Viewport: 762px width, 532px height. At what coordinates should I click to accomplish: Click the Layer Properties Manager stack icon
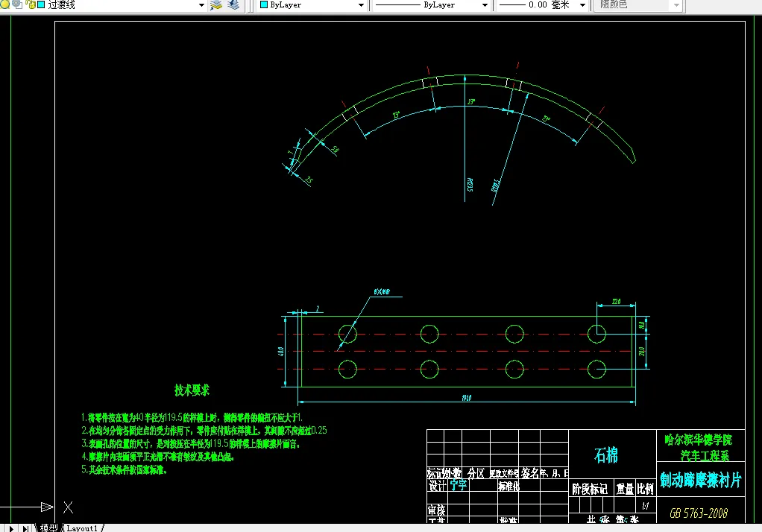(215, 5)
